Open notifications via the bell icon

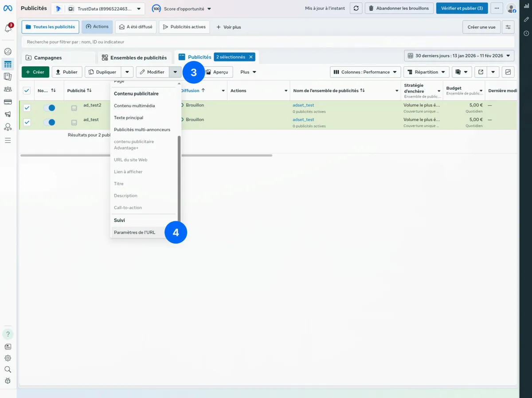[x=8, y=28]
